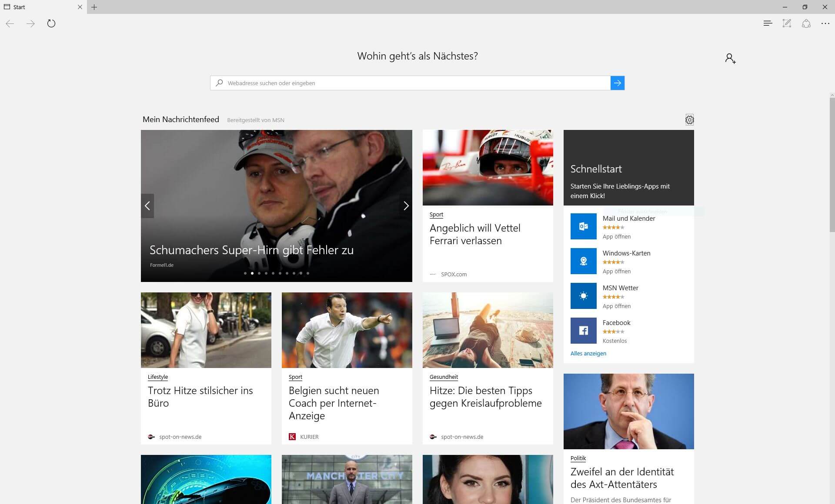This screenshot has height=504, width=835.
Task: Select the Start tab
Action: tap(43, 7)
